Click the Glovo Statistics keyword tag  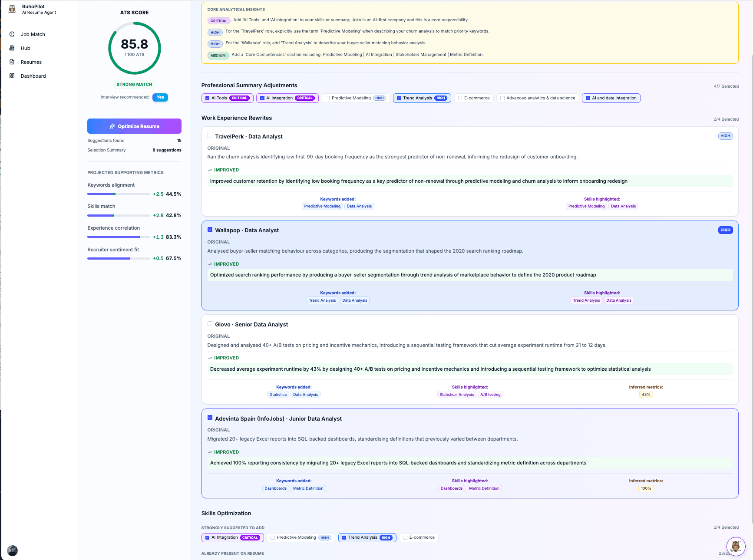click(278, 395)
